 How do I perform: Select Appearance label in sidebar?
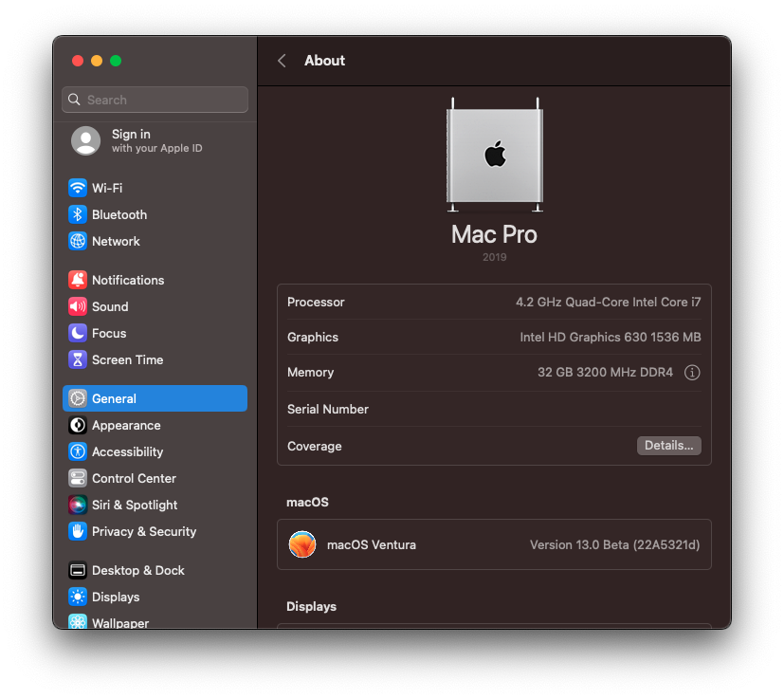click(x=126, y=425)
